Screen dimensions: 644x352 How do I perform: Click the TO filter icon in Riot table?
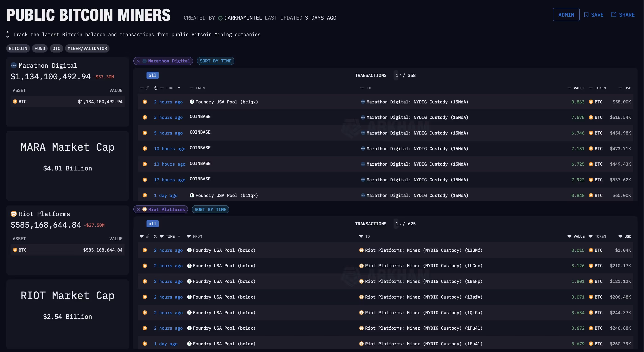coord(361,236)
